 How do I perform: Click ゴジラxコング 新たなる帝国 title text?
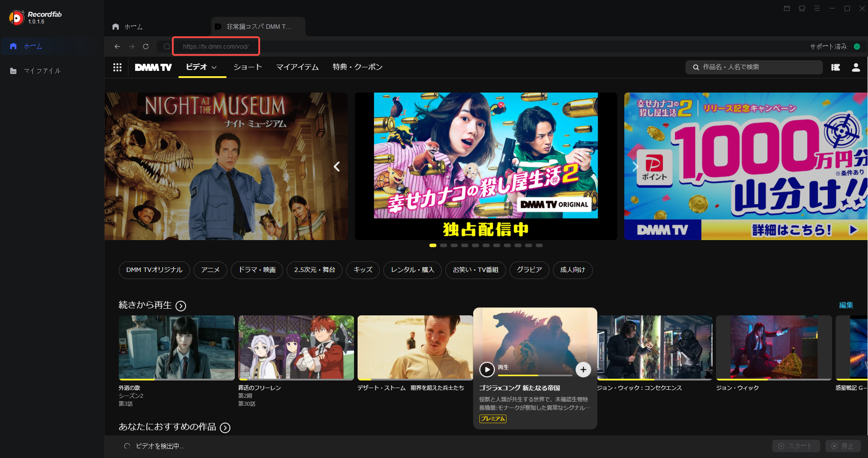(519, 388)
